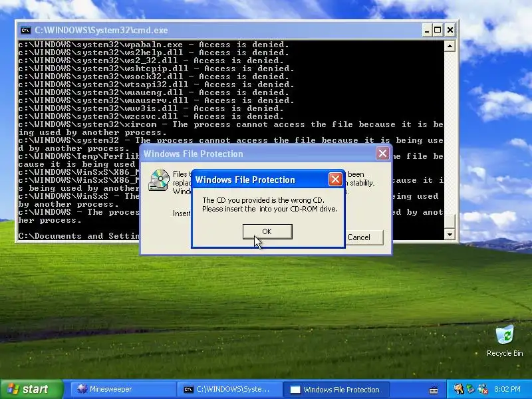Open the Recycle Bin desktop icon
The height and width of the screenshot is (399, 532).
505,340
